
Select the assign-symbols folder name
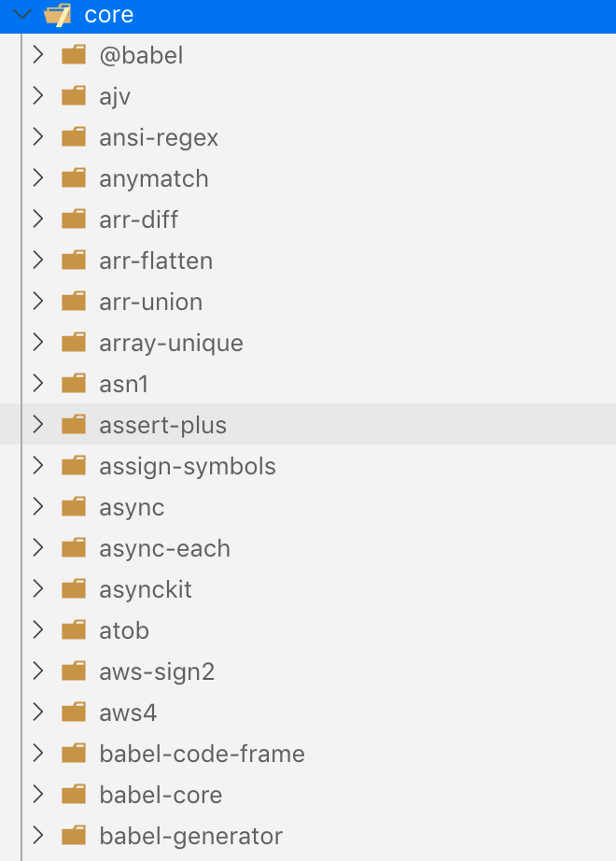(x=188, y=466)
